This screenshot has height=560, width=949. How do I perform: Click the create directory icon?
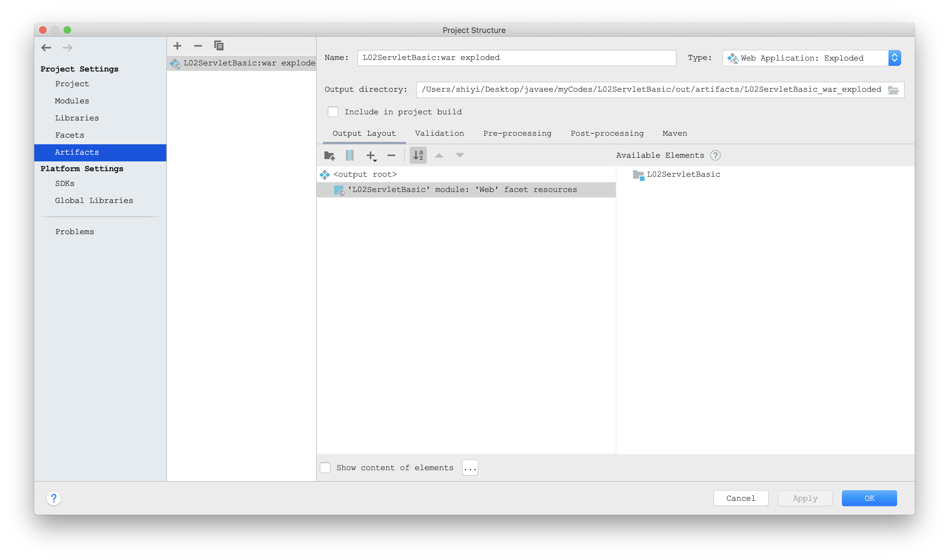[329, 156]
